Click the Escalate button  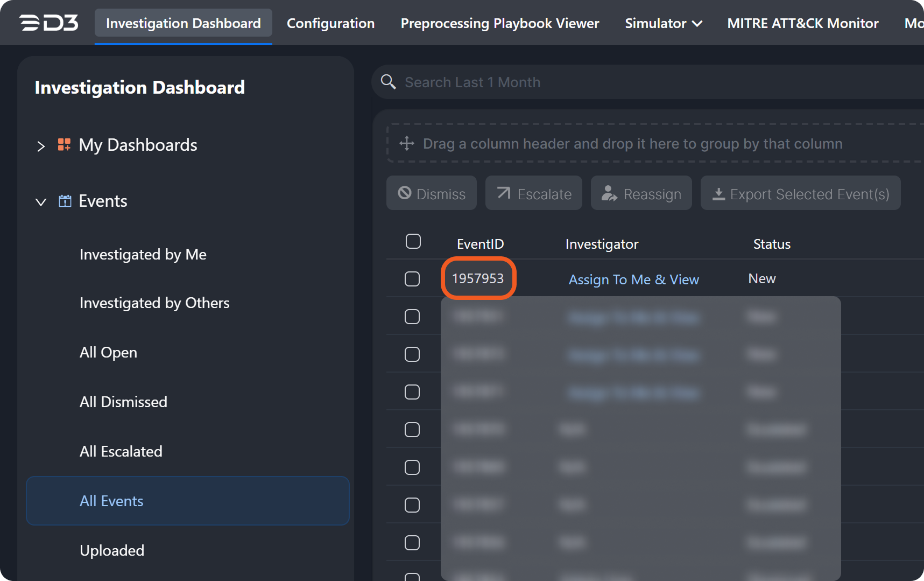click(x=534, y=193)
